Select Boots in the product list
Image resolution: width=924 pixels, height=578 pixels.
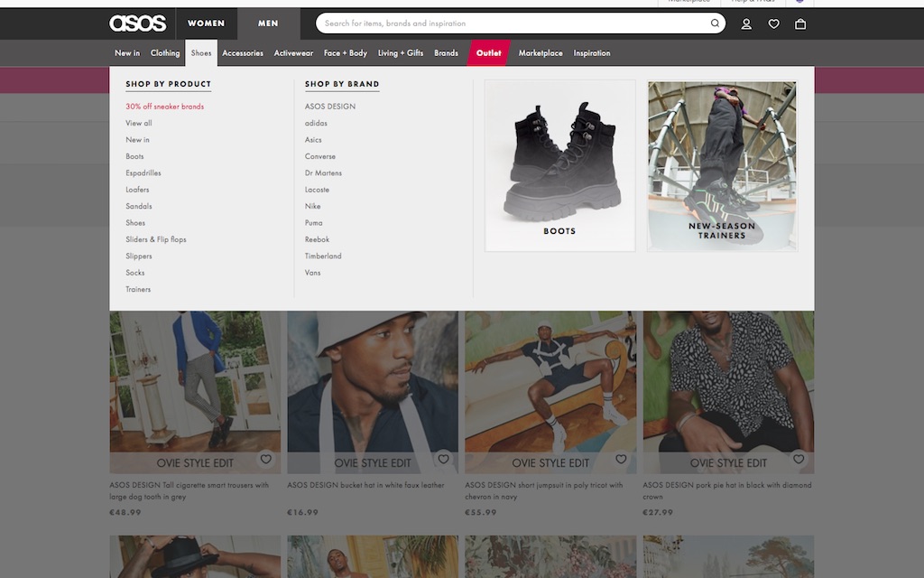[134, 156]
